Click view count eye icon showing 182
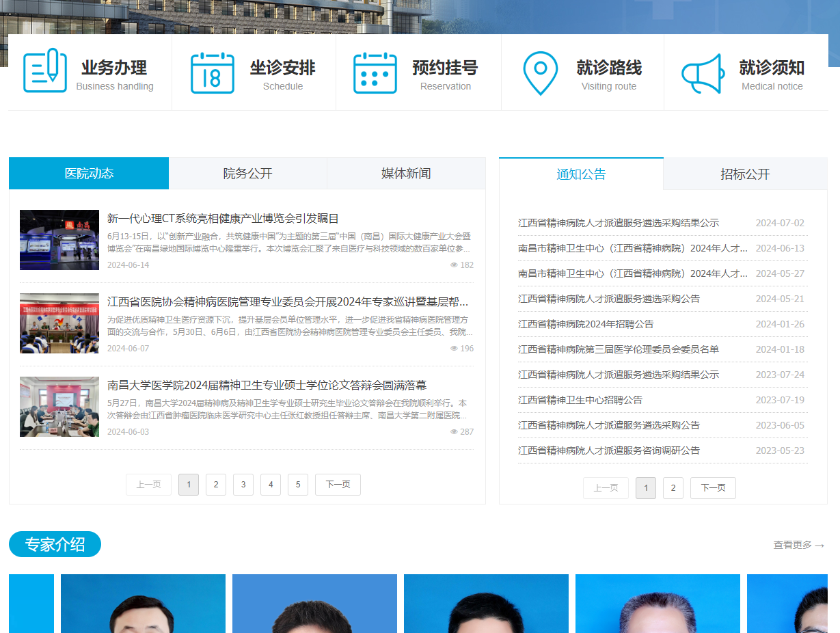The width and height of the screenshot is (840, 633). (454, 265)
